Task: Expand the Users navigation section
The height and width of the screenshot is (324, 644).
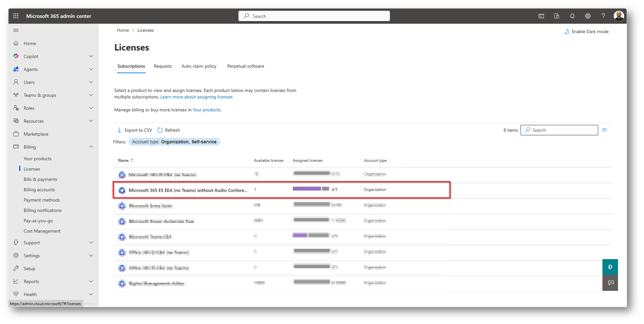Action: coord(91,82)
